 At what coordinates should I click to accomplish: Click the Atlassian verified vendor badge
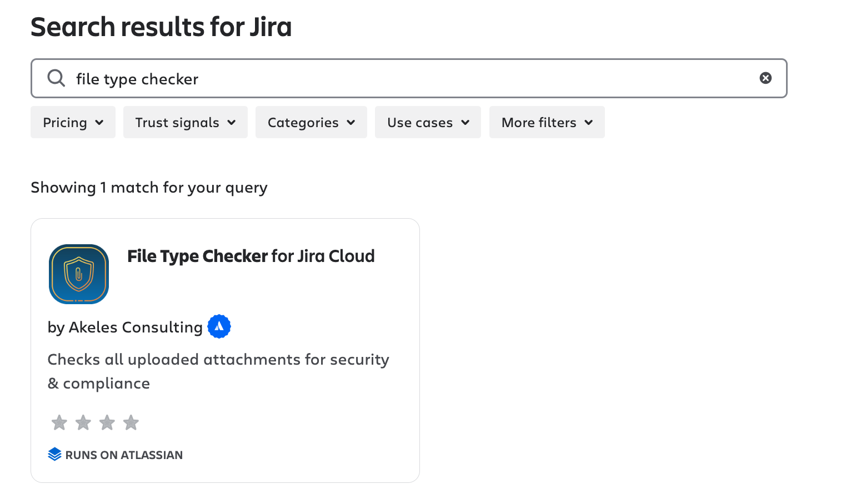click(x=219, y=326)
